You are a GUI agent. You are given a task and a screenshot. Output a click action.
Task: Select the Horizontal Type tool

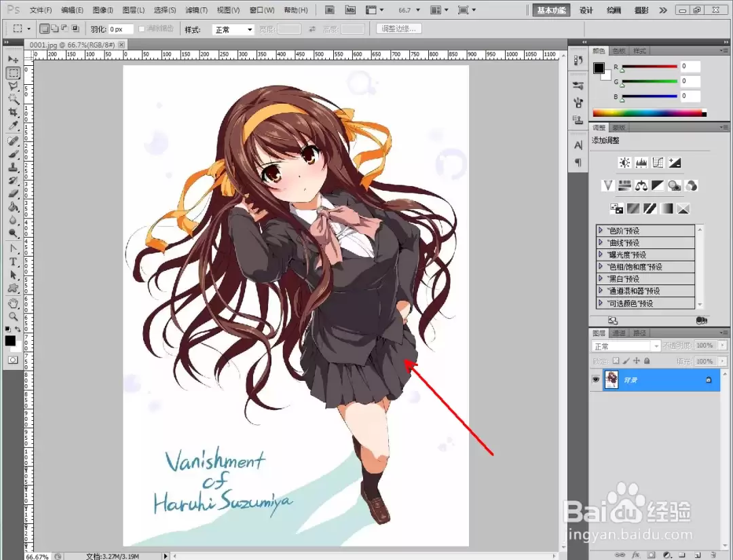pos(13,262)
